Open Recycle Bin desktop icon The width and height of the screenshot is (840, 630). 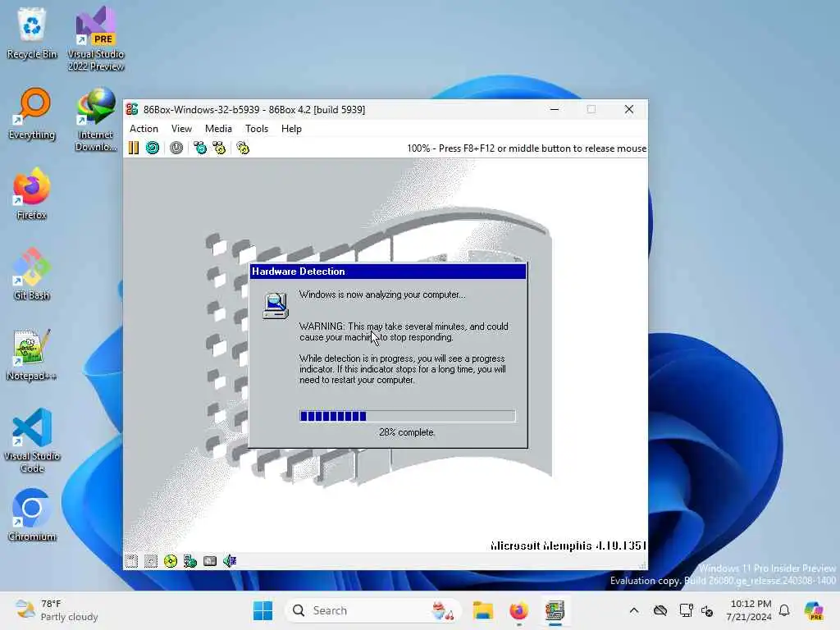click(32, 33)
